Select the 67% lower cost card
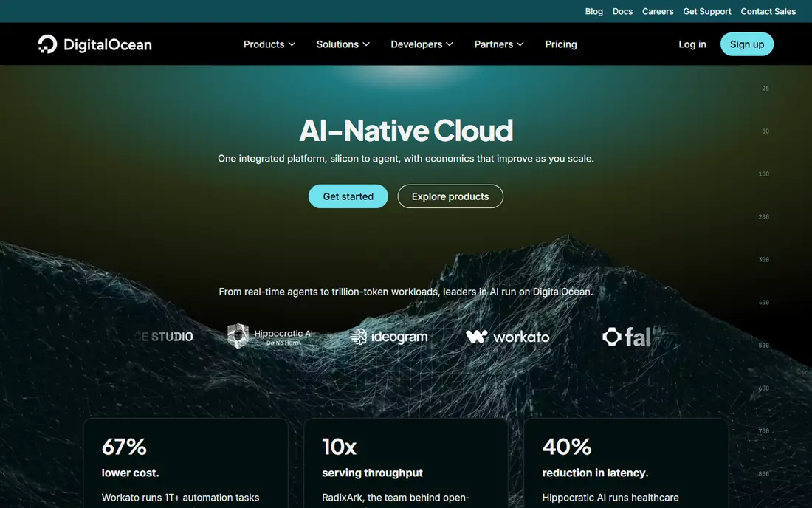This screenshot has width=812, height=508. [x=185, y=464]
